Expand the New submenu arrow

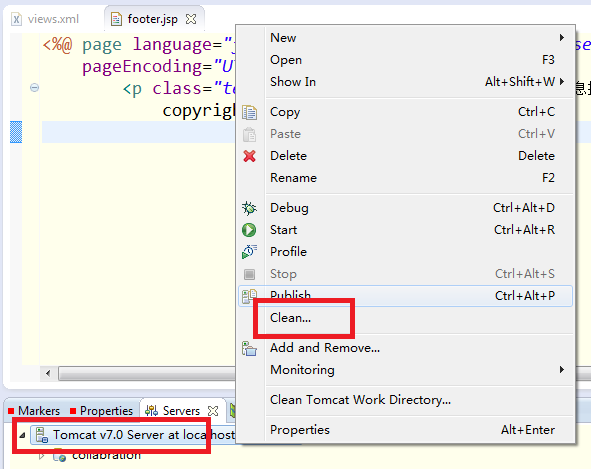[562, 38]
